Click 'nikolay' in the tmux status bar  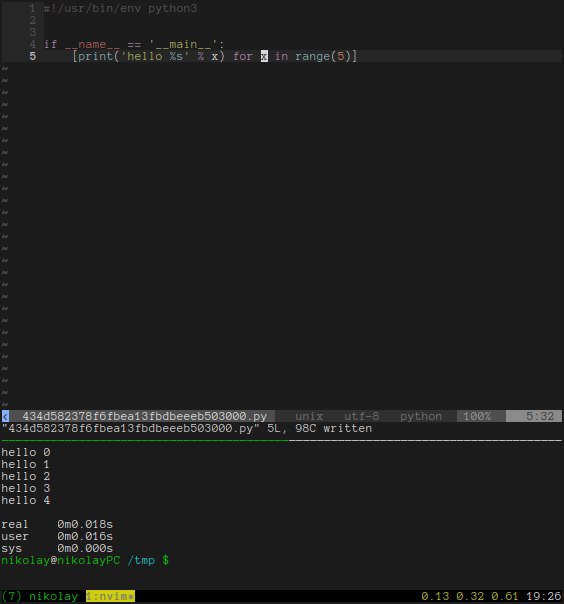tap(54, 596)
